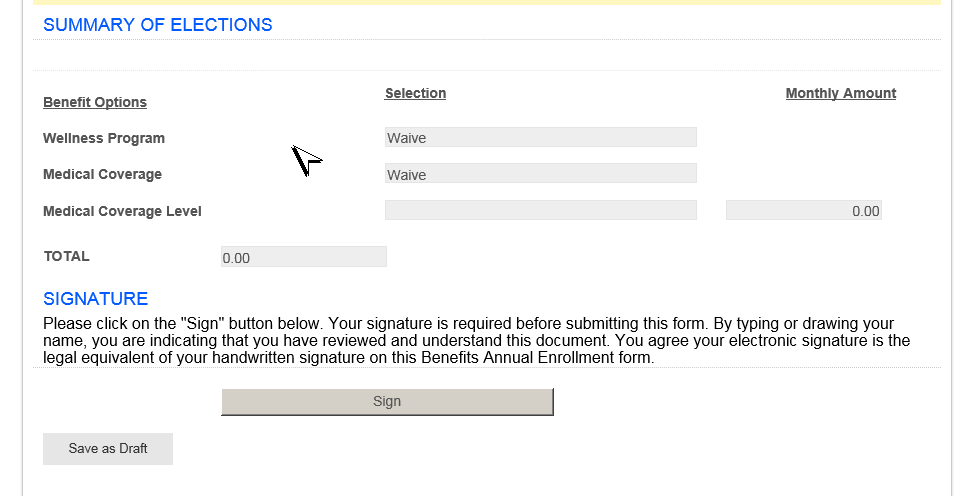Click the Selection column header
This screenshot has width=962, height=496.
point(415,93)
